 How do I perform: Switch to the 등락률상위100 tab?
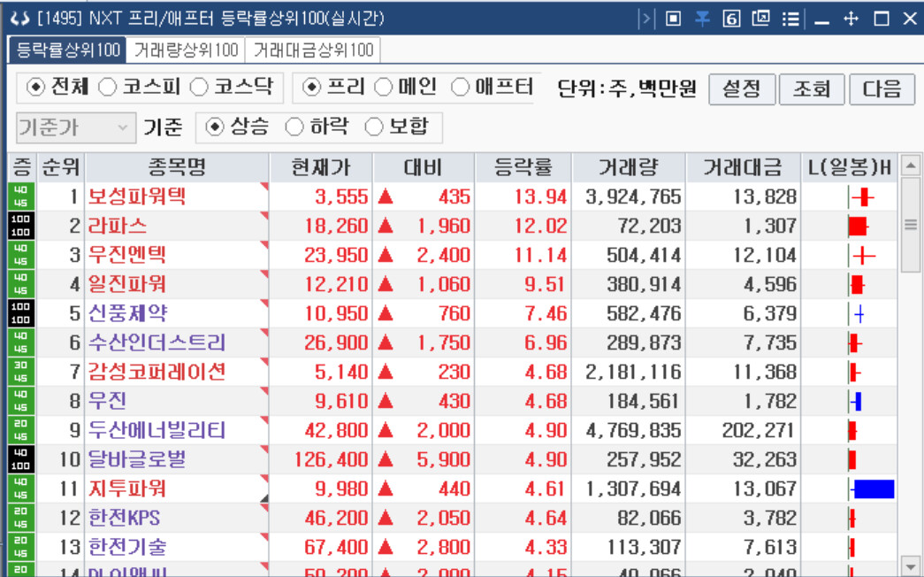67,50
